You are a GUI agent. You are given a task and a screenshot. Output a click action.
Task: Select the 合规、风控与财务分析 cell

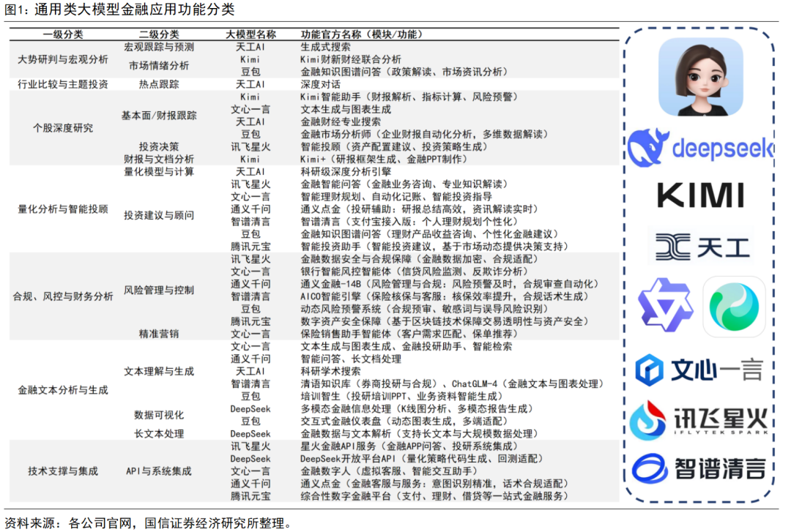point(63,296)
